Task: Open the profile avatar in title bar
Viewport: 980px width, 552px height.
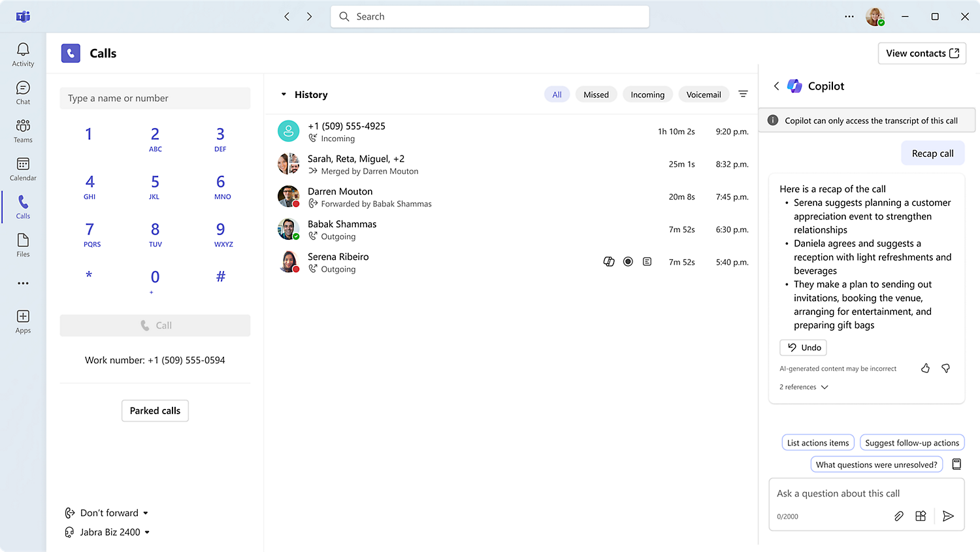Action: pyautogui.click(x=875, y=16)
